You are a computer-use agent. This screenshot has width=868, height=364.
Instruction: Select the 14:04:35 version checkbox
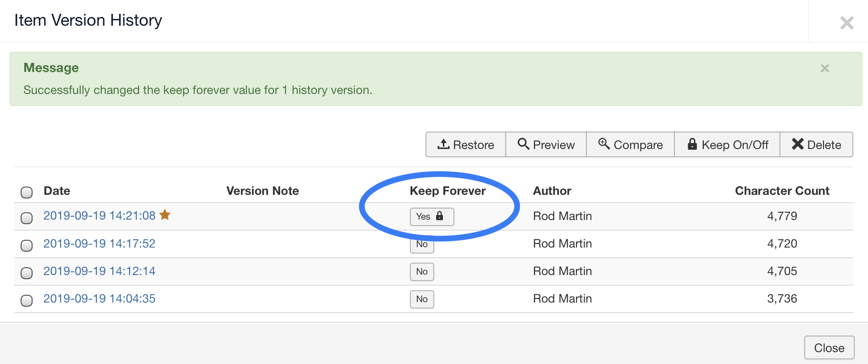[x=27, y=300]
